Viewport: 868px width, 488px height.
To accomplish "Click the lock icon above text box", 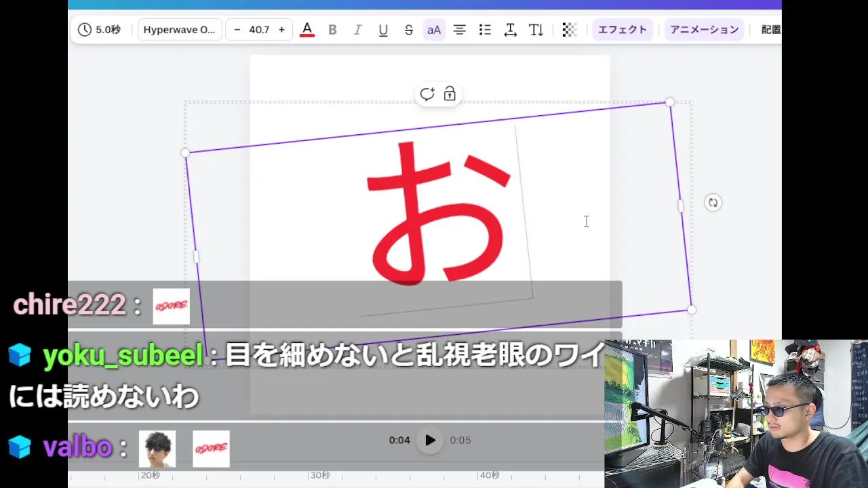I will coord(450,94).
